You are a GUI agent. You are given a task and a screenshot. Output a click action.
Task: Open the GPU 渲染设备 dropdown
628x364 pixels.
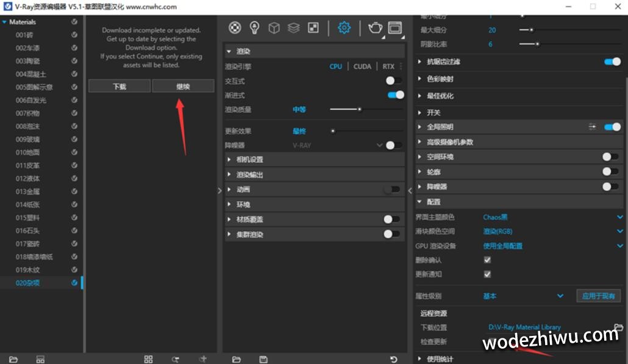553,246
